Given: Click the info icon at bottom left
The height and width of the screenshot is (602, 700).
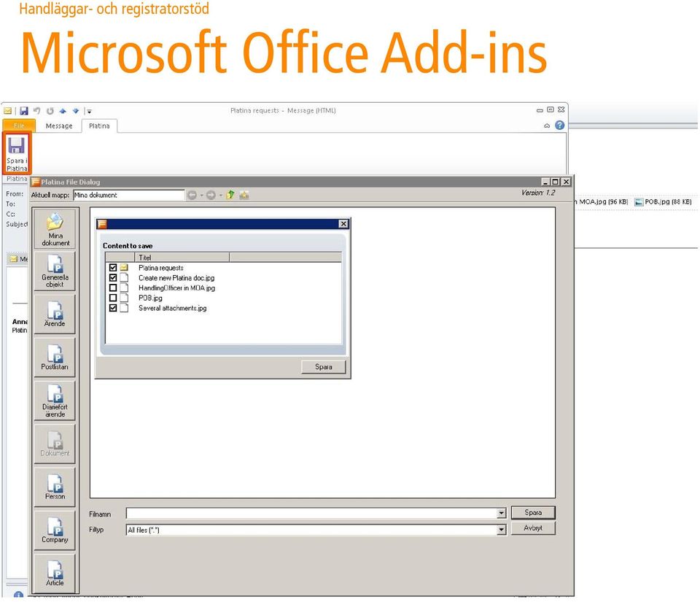Looking at the screenshot, I should tap(18, 595).
